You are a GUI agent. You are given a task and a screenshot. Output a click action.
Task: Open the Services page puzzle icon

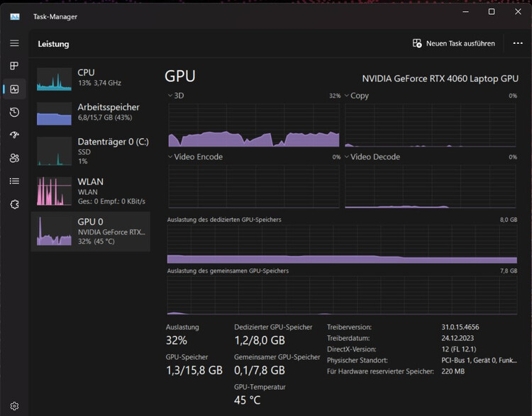[x=14, y=204]
